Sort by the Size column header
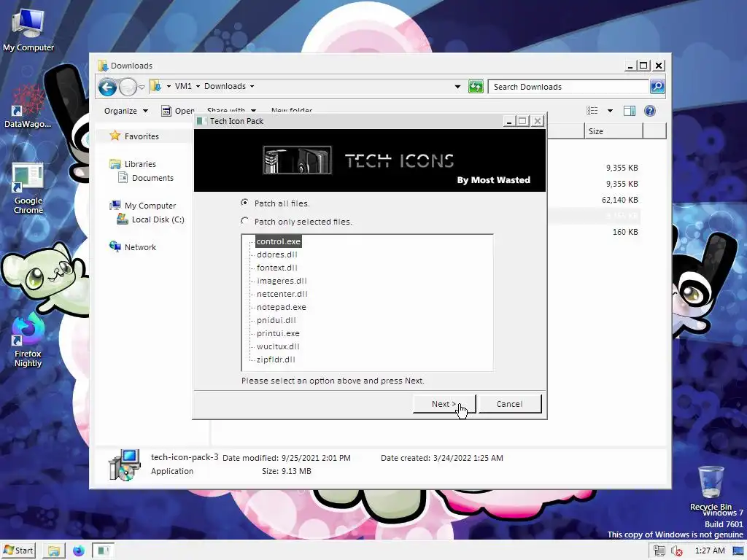This screenshot has width=747, height=560. click(613, 131)
